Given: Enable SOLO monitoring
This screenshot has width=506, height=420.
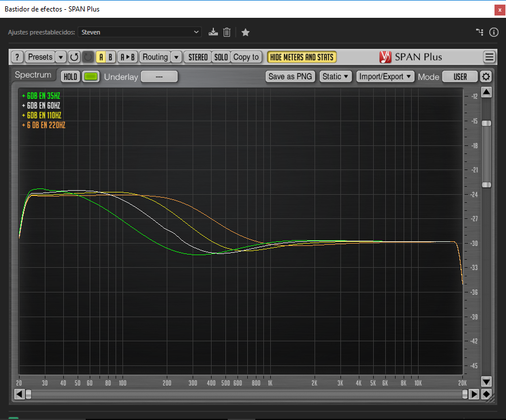Looking at the screenshot, I should [221, 57].
